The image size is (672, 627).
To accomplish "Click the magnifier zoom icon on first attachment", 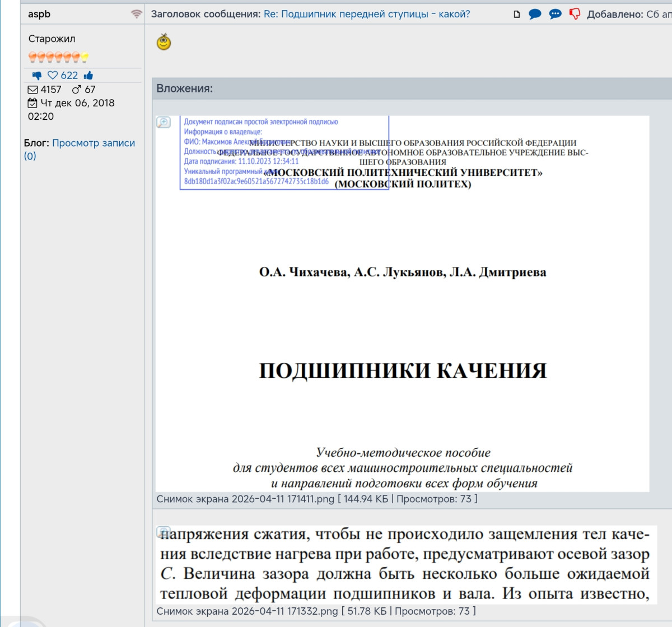I will (164, 123).
